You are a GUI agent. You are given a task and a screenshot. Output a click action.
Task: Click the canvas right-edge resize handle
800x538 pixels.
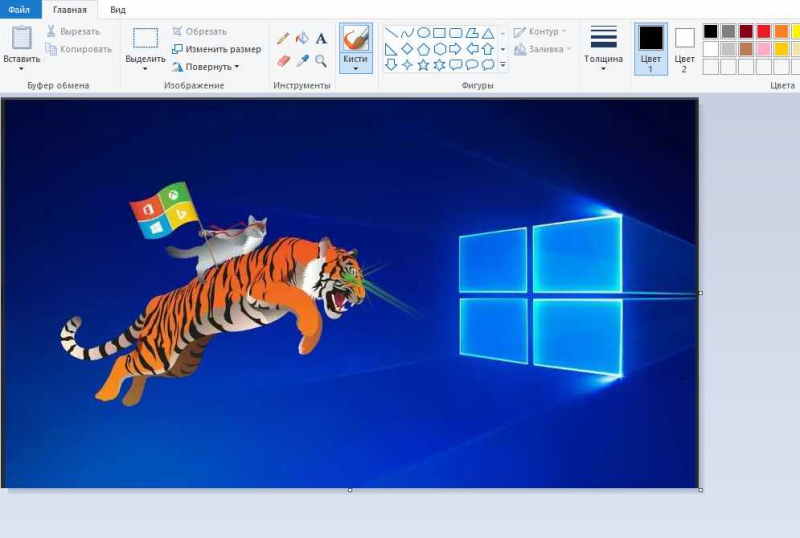click(x=701, y=293)
